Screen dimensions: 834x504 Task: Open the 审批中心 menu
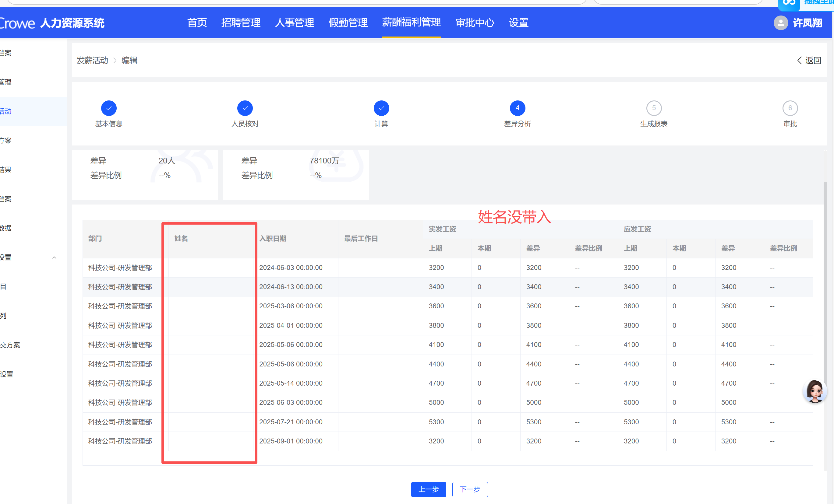click(475, 23)
